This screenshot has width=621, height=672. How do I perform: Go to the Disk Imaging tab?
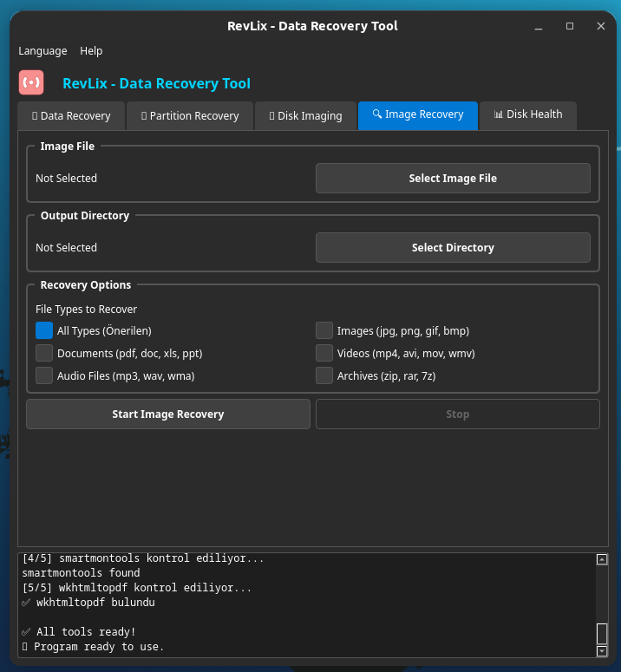tap(305, 115)
